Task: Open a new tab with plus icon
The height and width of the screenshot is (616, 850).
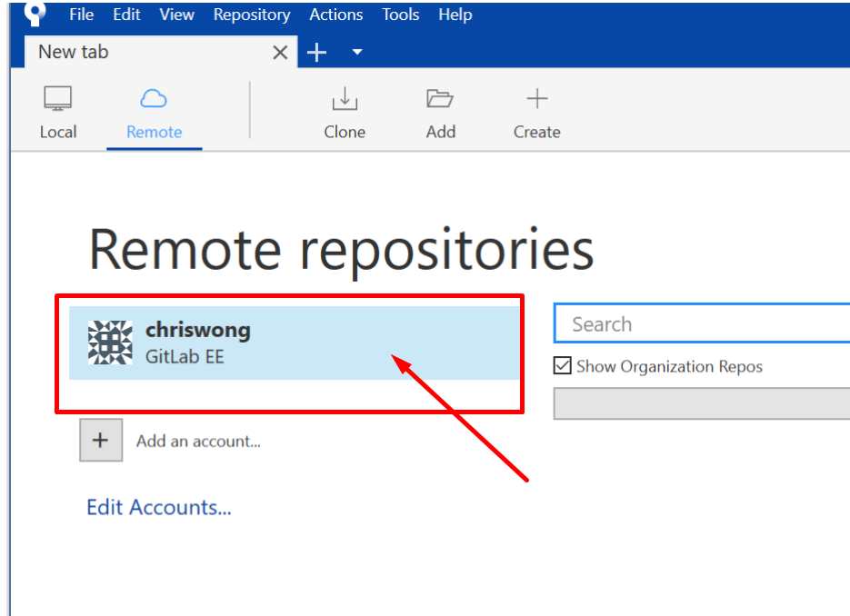Action: pos(316,53)
